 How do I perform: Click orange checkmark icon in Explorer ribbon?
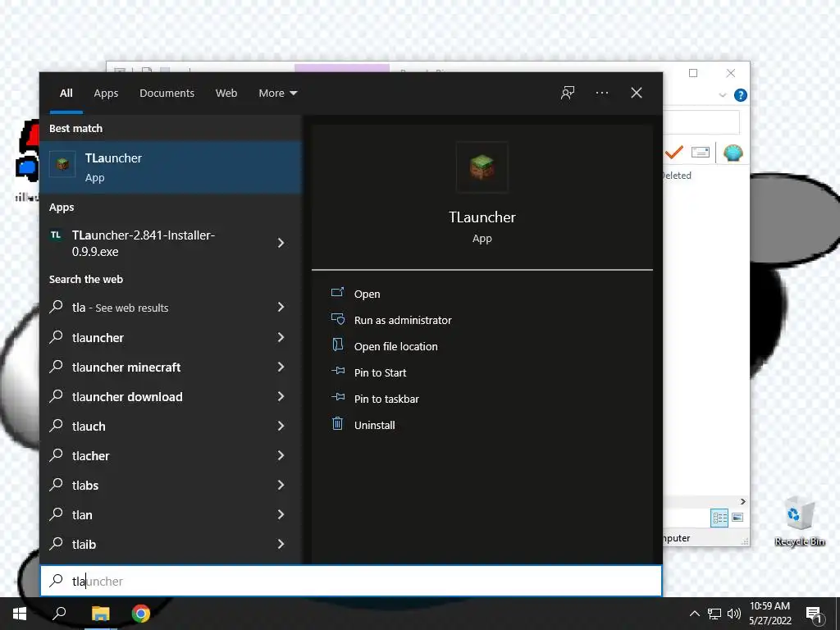[674, 153]
